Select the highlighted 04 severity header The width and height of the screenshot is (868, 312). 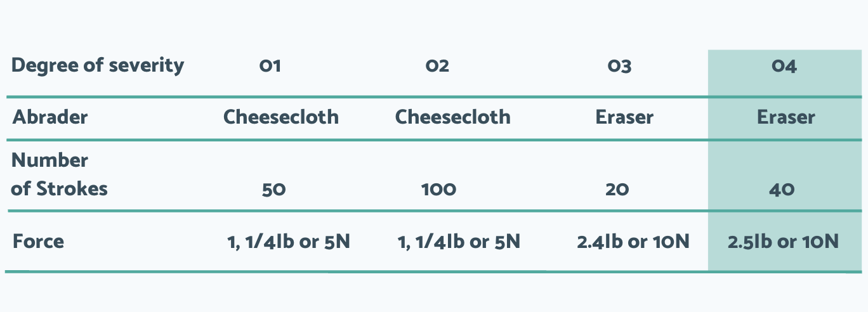tap(784, 67)
